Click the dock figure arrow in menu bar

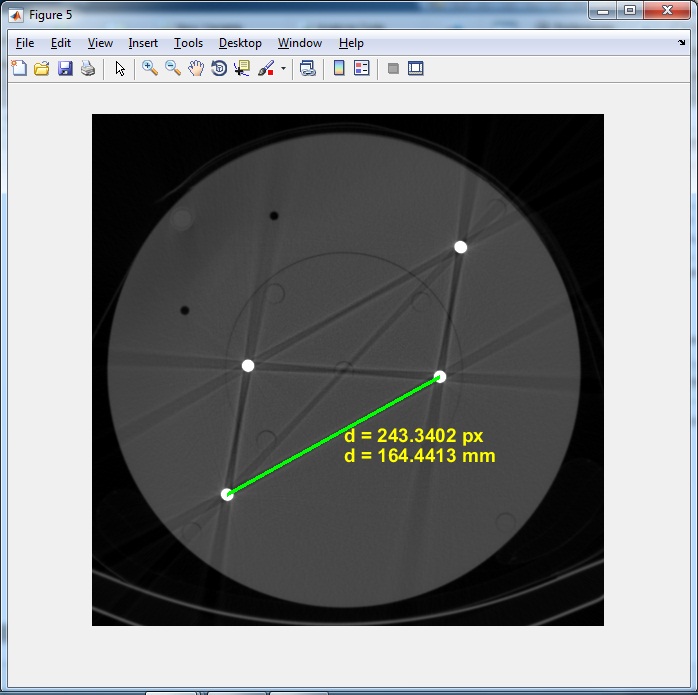(682, 43)
